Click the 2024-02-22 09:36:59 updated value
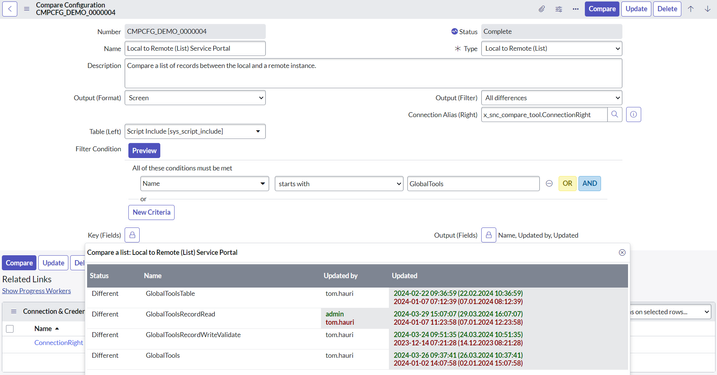The height and width of the screenshot is (375, 717). tap(458, 293)
